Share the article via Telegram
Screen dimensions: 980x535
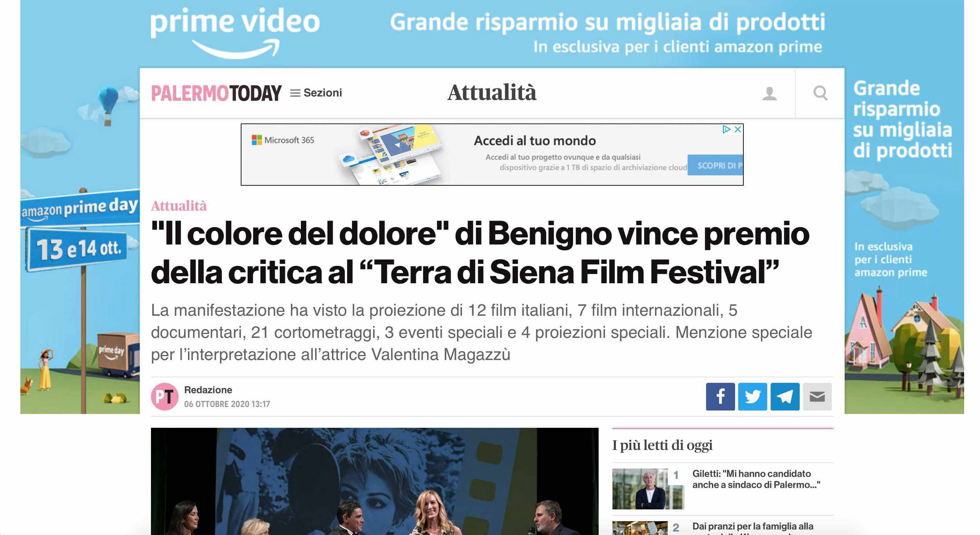tap(785, 396)
